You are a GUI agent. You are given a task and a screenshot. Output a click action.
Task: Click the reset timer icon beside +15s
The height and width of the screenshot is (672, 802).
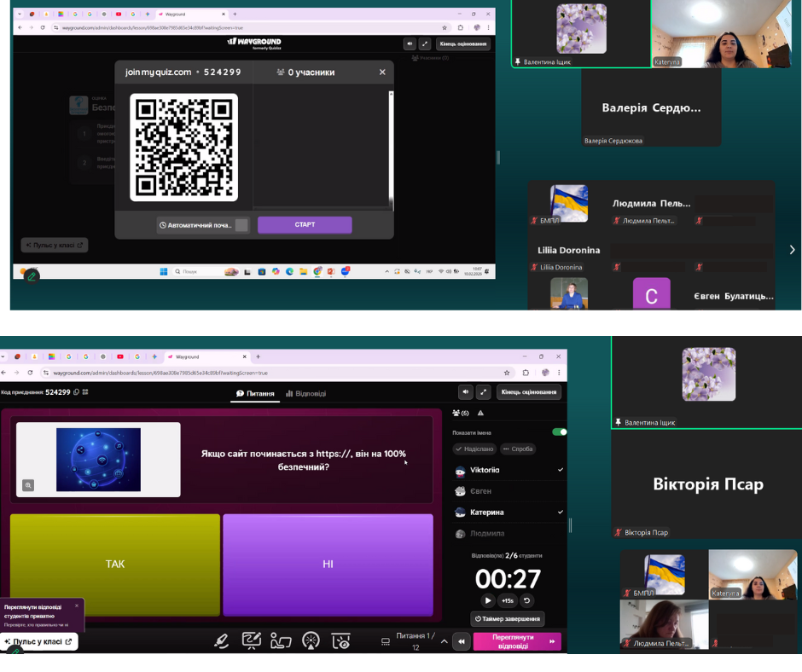click(x=526, y=600)
